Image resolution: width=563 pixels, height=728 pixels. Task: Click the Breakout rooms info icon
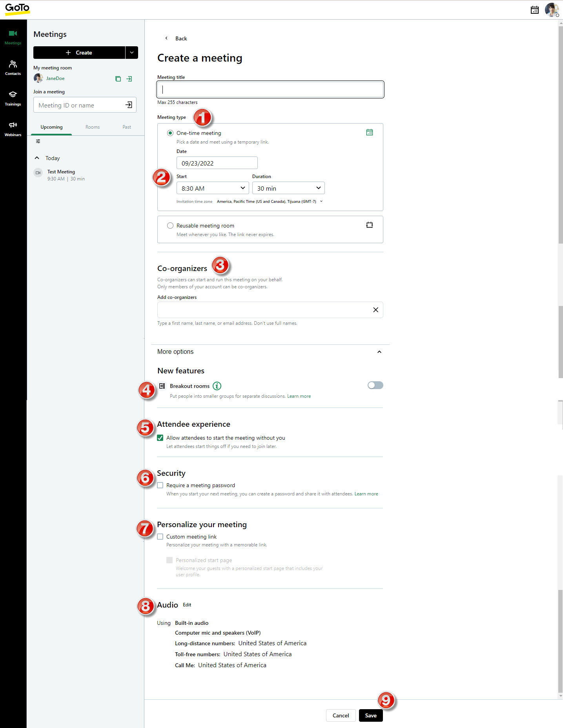(217, 386)
